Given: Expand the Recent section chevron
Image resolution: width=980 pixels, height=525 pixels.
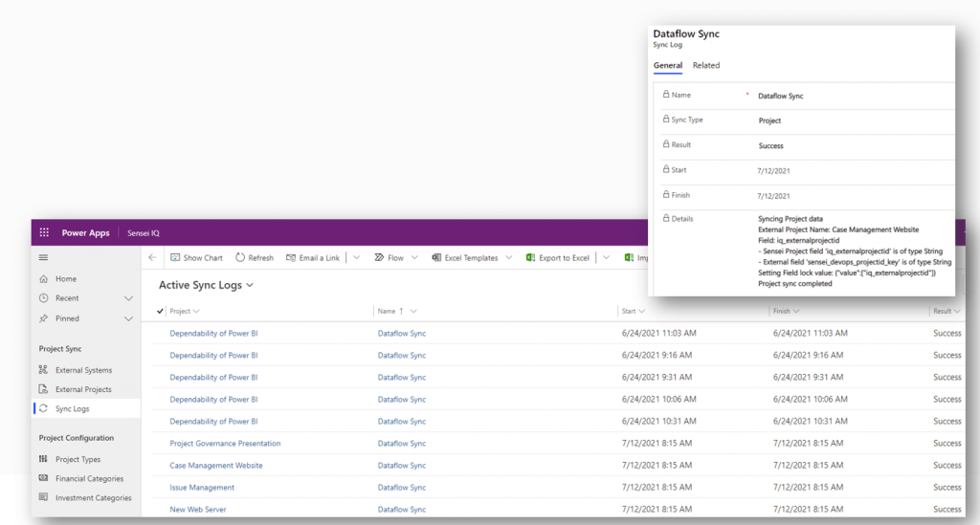Looking at the screenshot, I should pyautogui.click(x=128, y=298).
